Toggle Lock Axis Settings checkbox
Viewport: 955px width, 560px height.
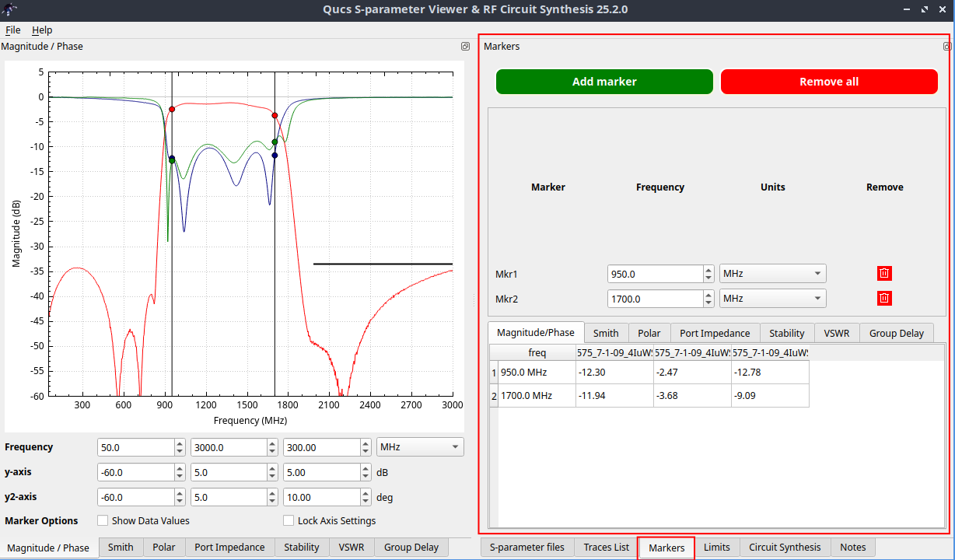tap(289, 521)
